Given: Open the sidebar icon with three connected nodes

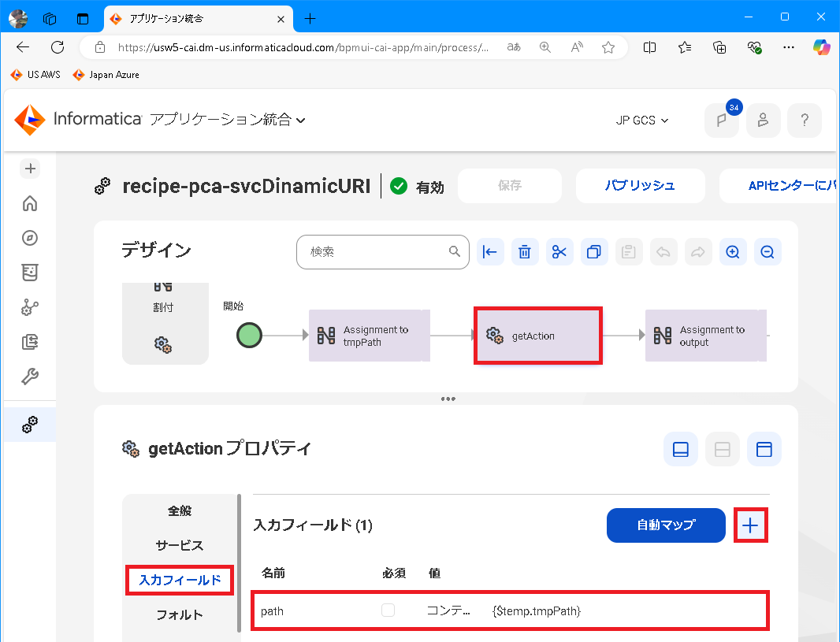Looking at the screenshot, I should 30,307.
